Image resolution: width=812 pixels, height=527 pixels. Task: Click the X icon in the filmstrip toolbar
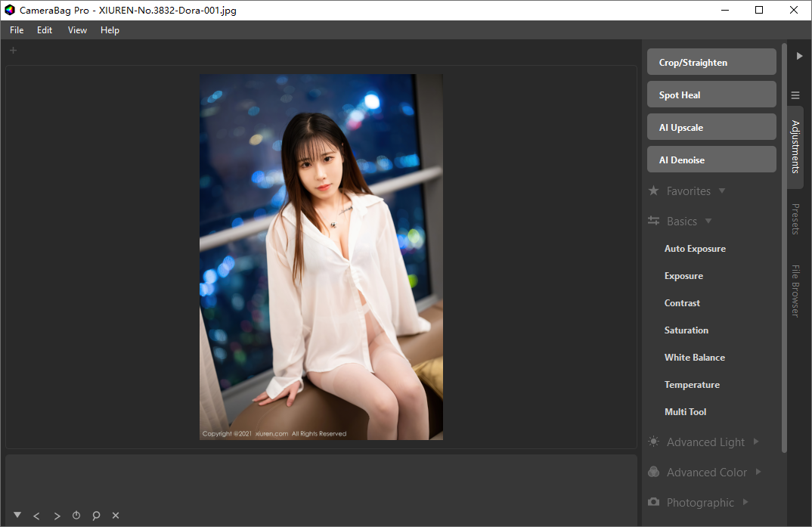[116, 515]
